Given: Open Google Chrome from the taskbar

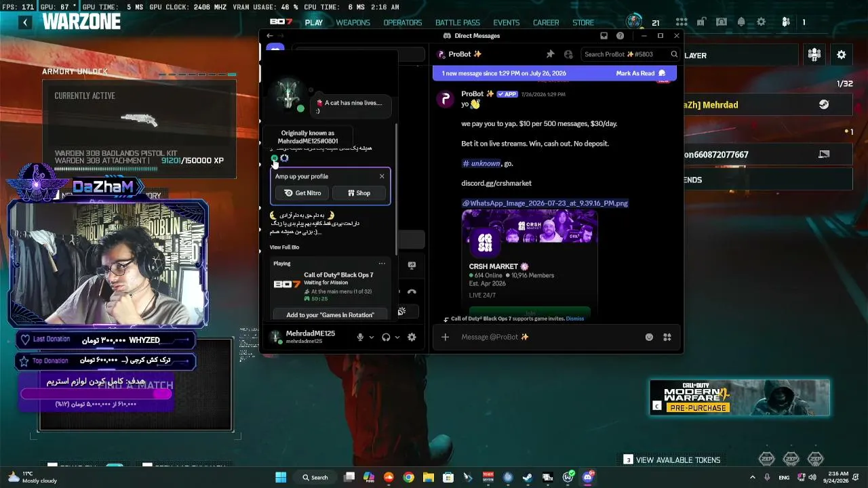Looking at the screenshot, I should (x=408, y=477).
